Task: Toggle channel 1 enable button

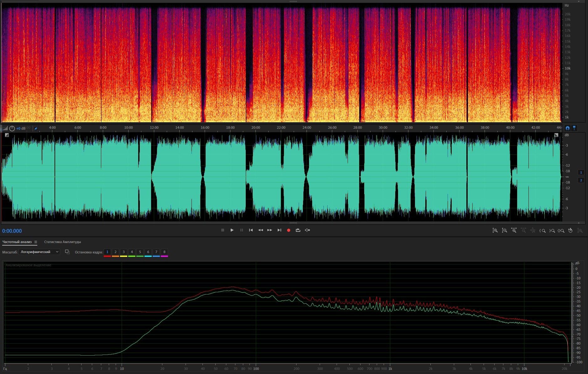Action: (581, 172)
